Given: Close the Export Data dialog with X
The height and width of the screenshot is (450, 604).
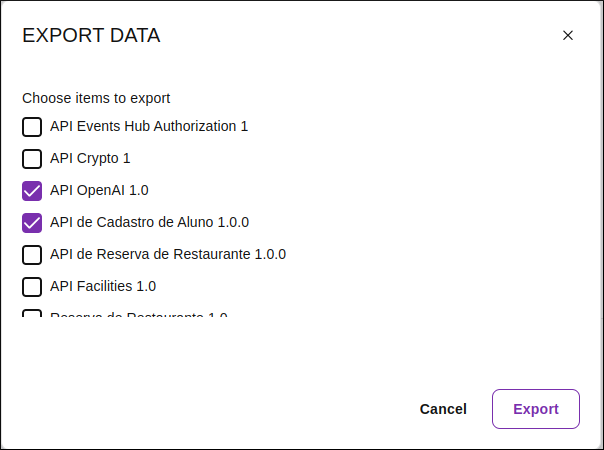Looking at the screenshot, I should pyautogui.click(x=568, y=36).
